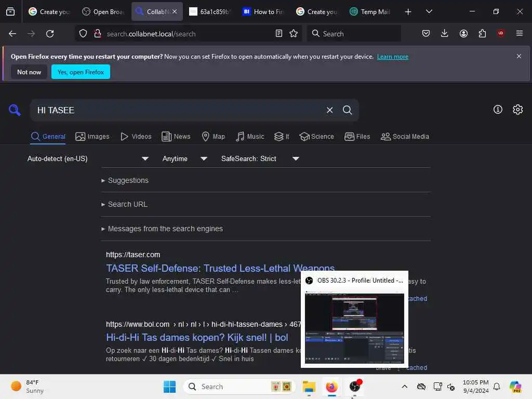Open the Firefox account icon
Viewport: 532px width, 399px height.
[463, 33]
